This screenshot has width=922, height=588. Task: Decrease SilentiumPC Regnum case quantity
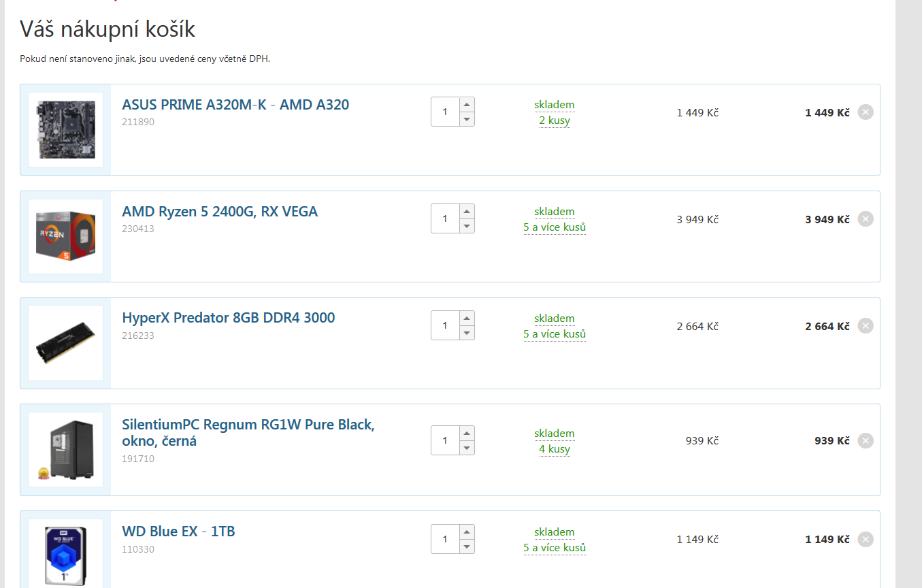coord(466,448)
